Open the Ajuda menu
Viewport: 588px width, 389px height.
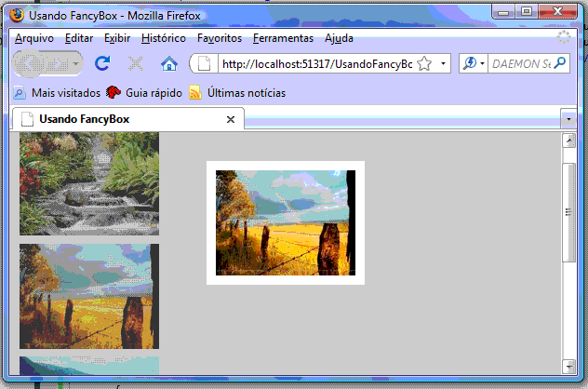click(x=339, y=38)
